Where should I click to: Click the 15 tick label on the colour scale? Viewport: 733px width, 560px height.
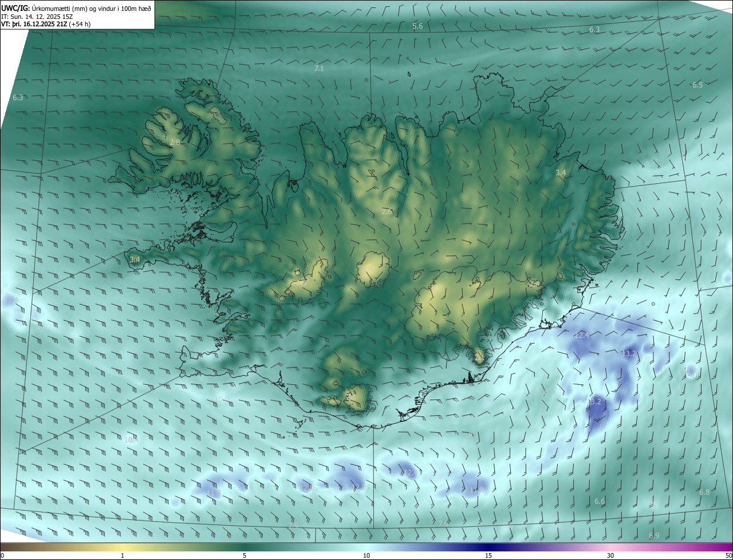pos(488,556)
